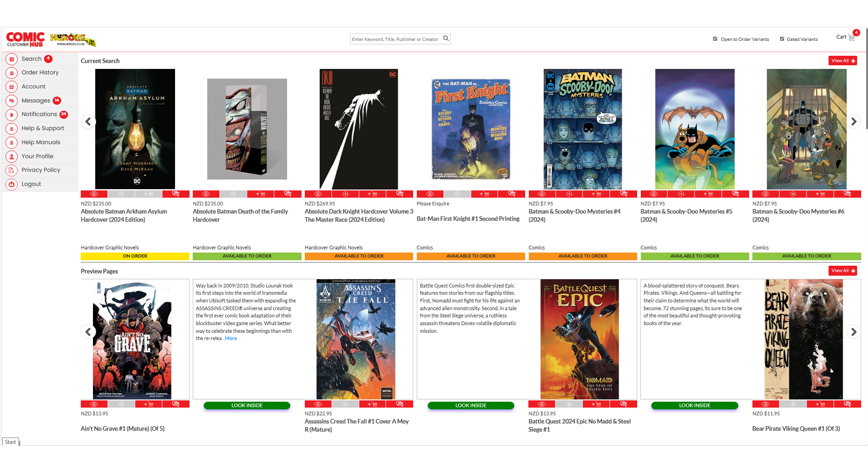Screen dimensions: 868x472
Task: Open Search in the sidebar
Action: (x=40, y=59)
